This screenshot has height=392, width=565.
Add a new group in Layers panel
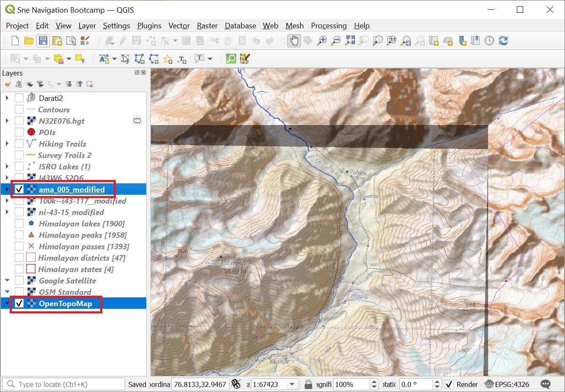point(18,84)
